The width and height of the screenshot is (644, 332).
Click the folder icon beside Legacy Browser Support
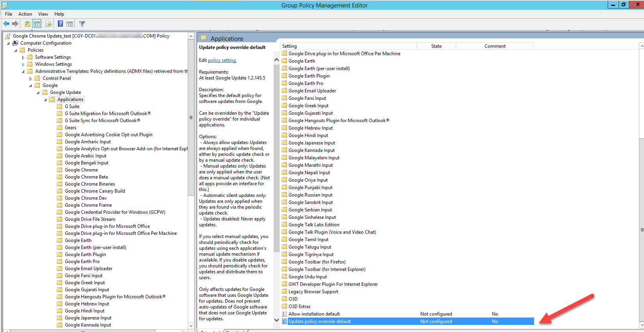pyautogui.click(x=284, y=292)
